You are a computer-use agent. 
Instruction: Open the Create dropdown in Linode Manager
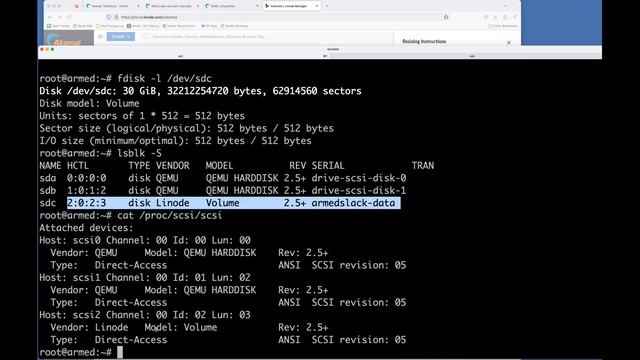tap(120, 36)
